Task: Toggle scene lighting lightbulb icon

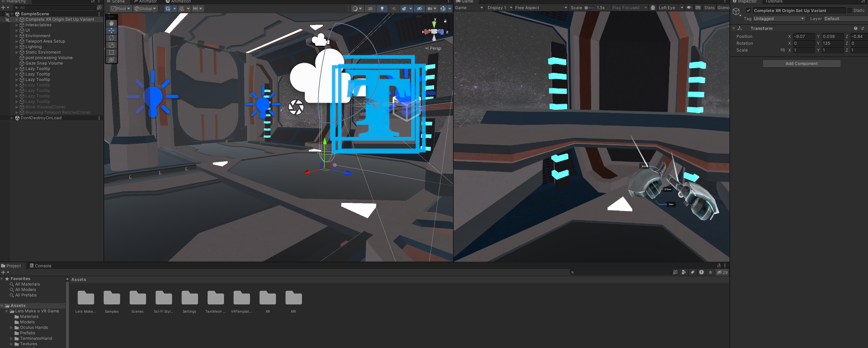Action: point(382,9)
